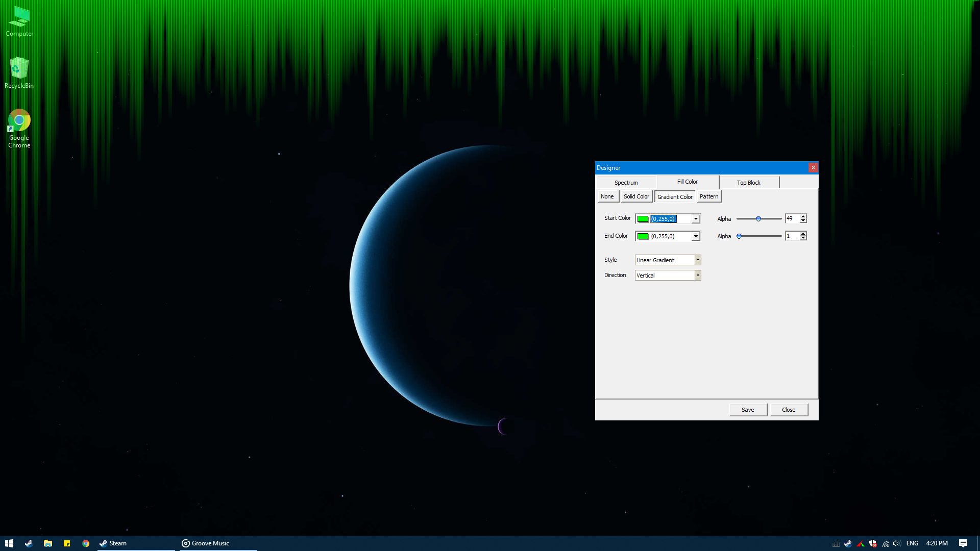Expand the End Color dropdown

tap(696, 236)
